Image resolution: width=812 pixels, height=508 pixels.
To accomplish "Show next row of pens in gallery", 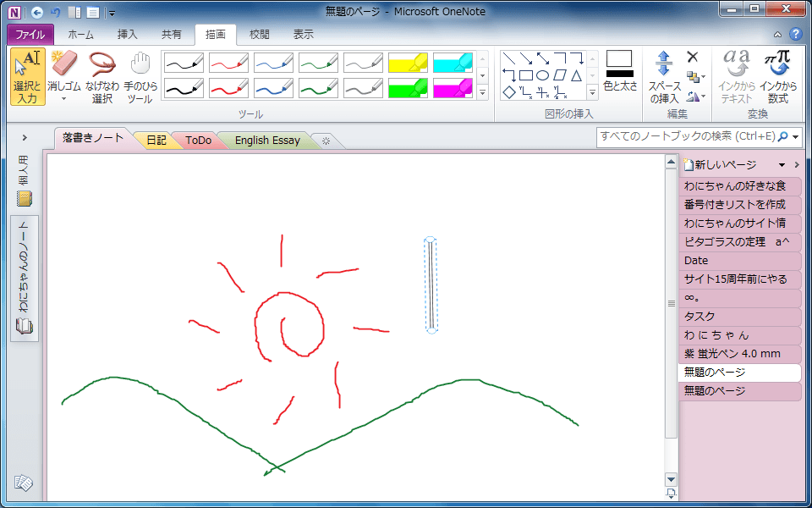I will coord(483,75).
